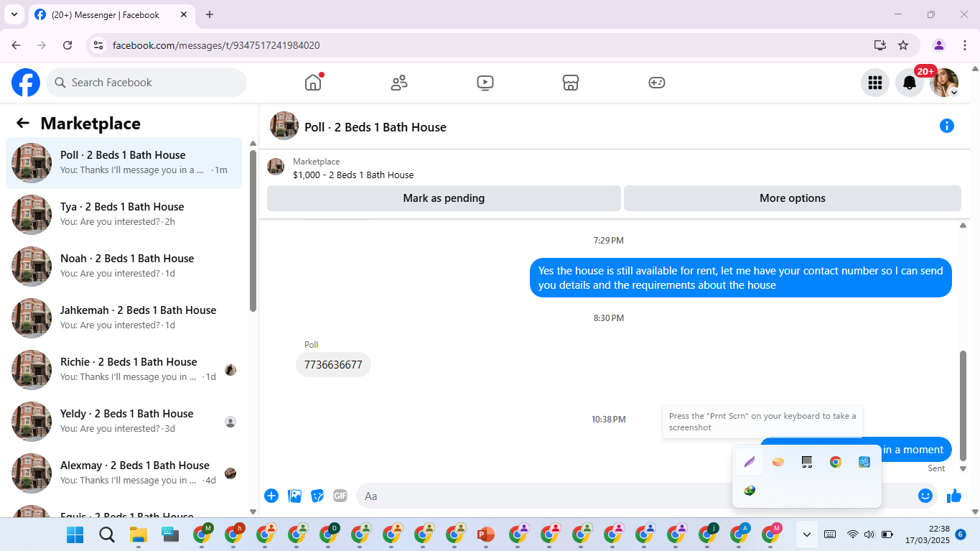Open the Facebook Home feed icon

point(313,83)
